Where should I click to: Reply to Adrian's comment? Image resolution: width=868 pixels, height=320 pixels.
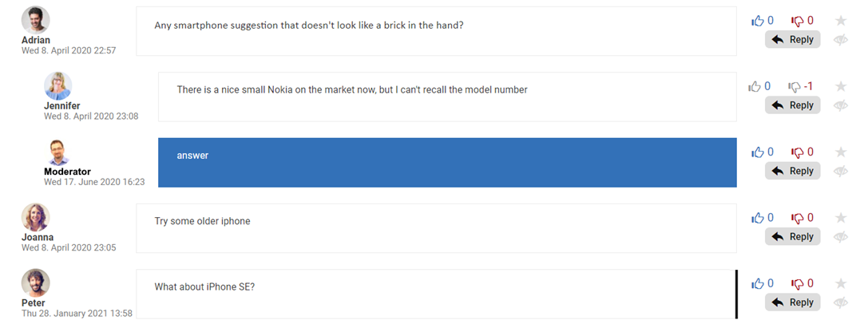pyautogui.click(x=792, y=39)
